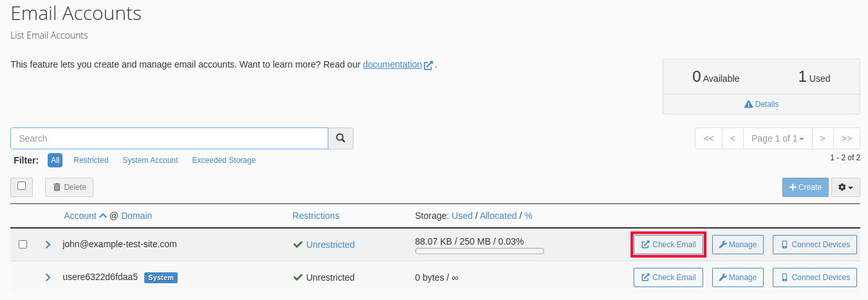Expand the john@example-test-site.com account row

[48, 245]
